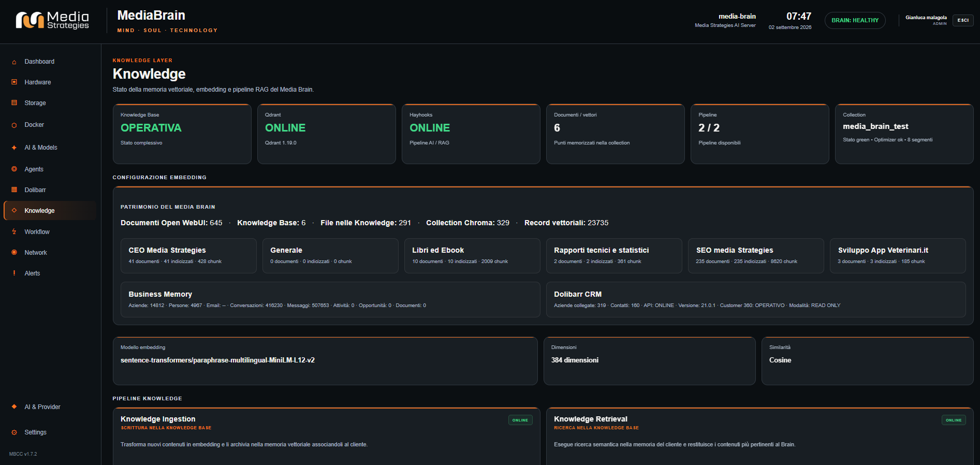Click the 'Knowledge' page heading
The height and width of the screenshot is (465, 980).
click(x=149, y=74)
